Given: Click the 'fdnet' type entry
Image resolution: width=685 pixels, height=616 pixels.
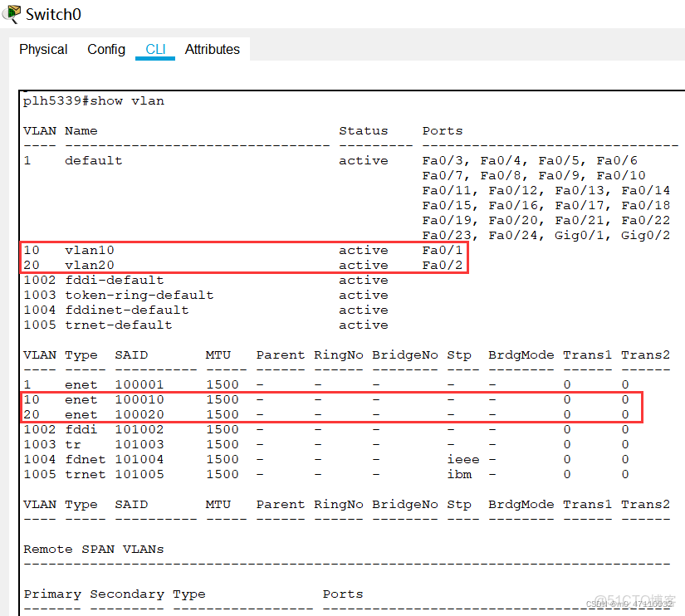Looking at the screenshot, I should tap(86, 459).
